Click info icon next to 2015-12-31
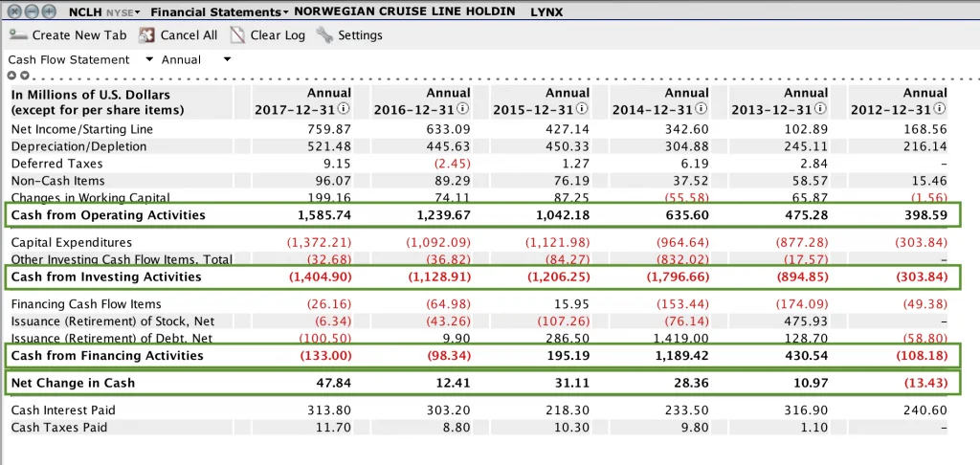 tap(582, 109)
